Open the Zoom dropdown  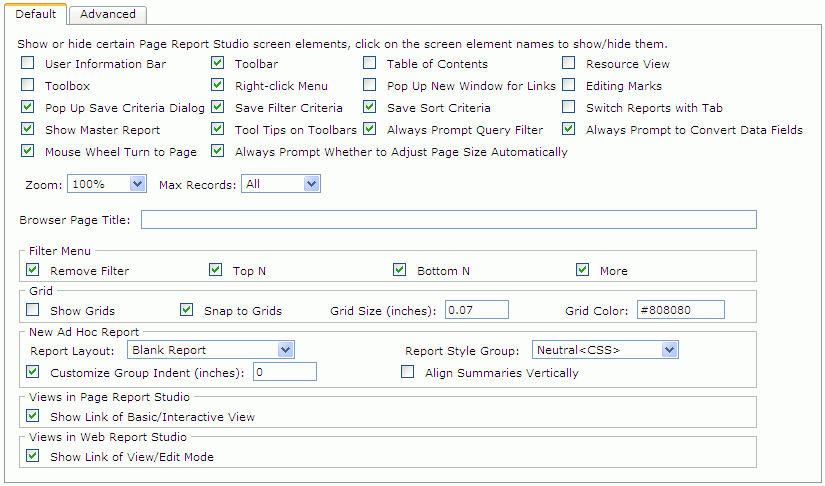(x=107, y=184)
